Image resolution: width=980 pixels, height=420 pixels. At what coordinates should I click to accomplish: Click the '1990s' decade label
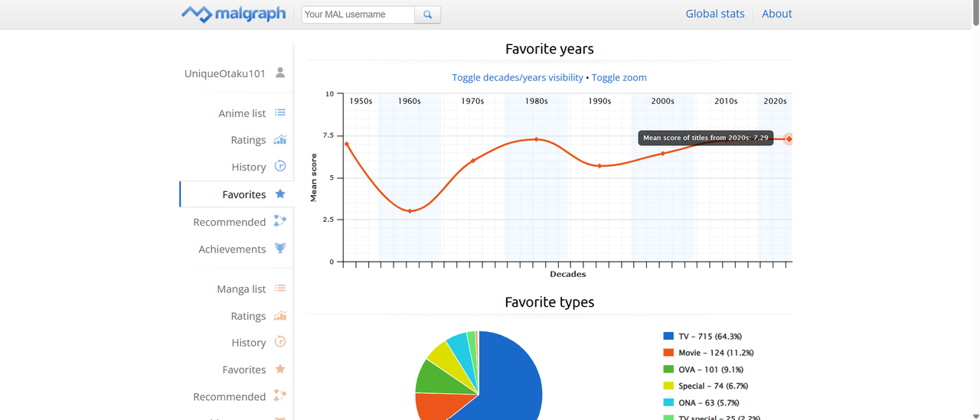599,101
